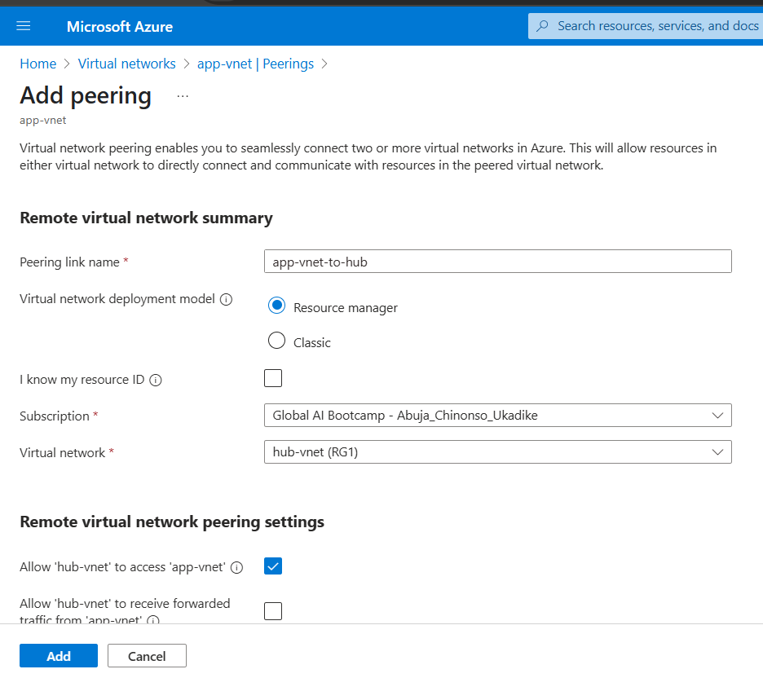Image resolution: width=763 pixels, height=700 pixels.
Task: Click the Peering link name field
Action: tap(498, 262)
